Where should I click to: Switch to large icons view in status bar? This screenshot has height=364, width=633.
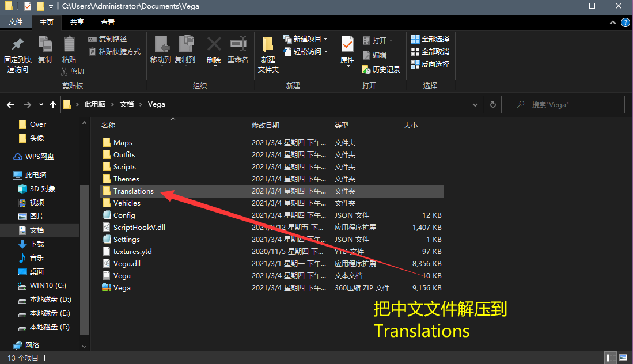(x=623, y=358)
